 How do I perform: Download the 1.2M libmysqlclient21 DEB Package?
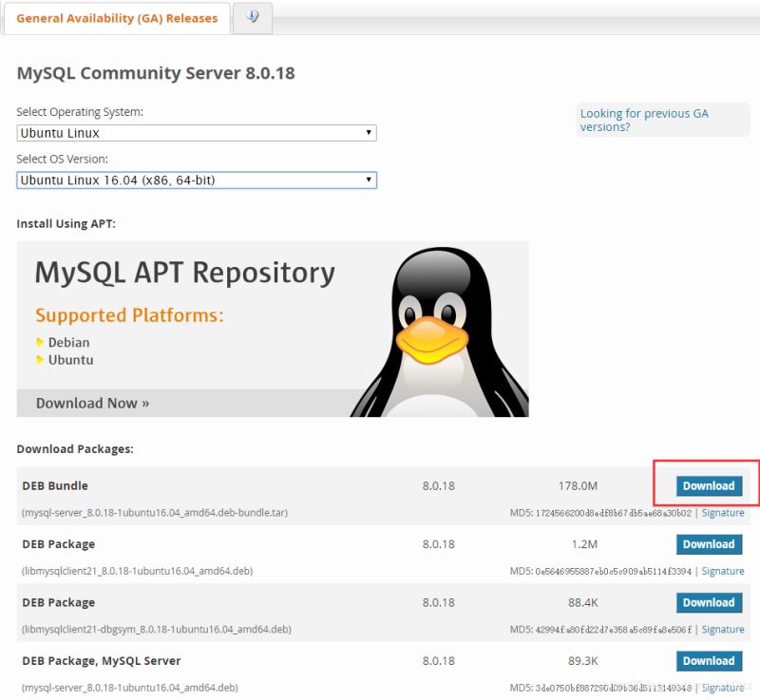pyautogui.click(x=709, y=544)
